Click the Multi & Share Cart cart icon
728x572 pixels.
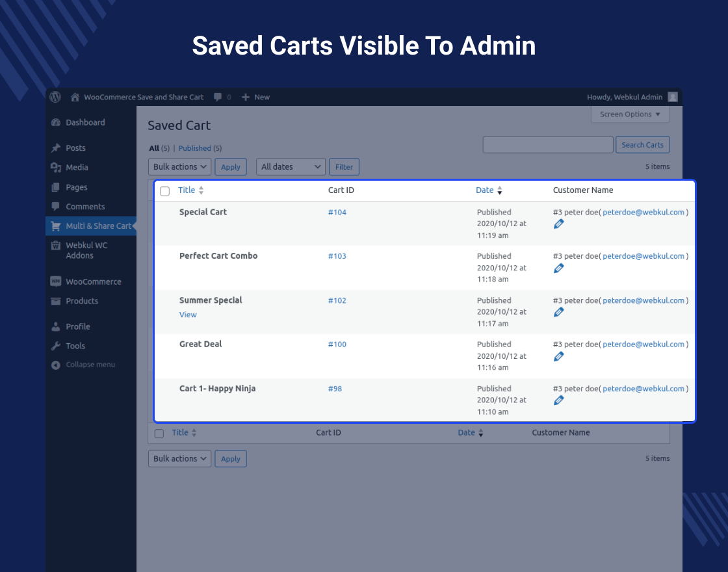click(56, 226)
